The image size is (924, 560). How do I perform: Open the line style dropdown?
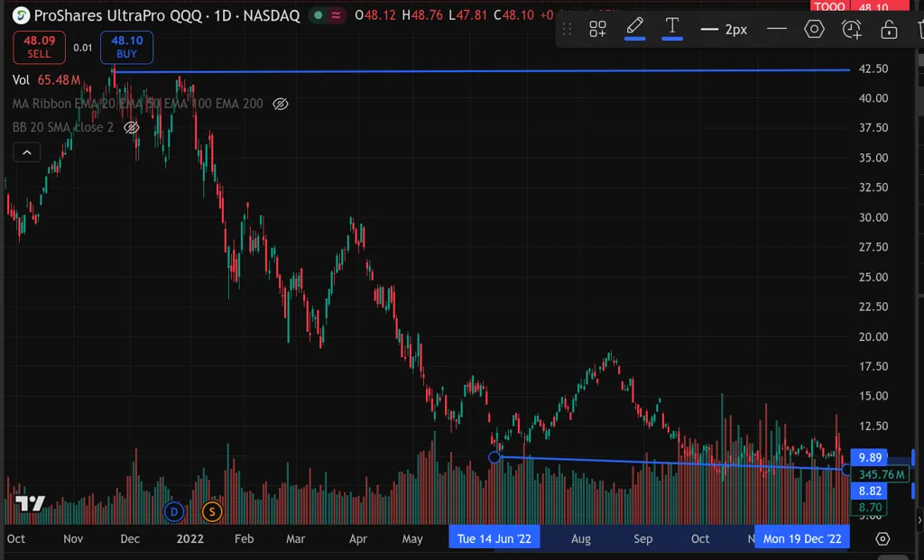point(777,30)
